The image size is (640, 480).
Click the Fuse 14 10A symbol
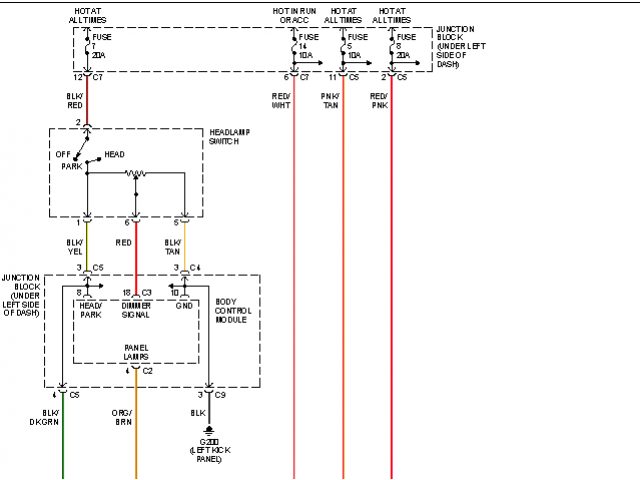[x=294, y=47]
